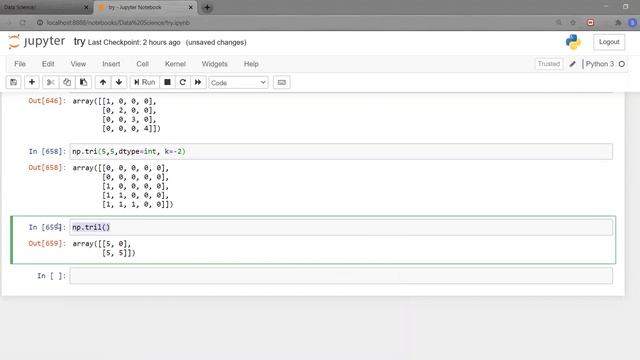Open the Insert menu
640x360 pixels.
[x=111, y=64]
